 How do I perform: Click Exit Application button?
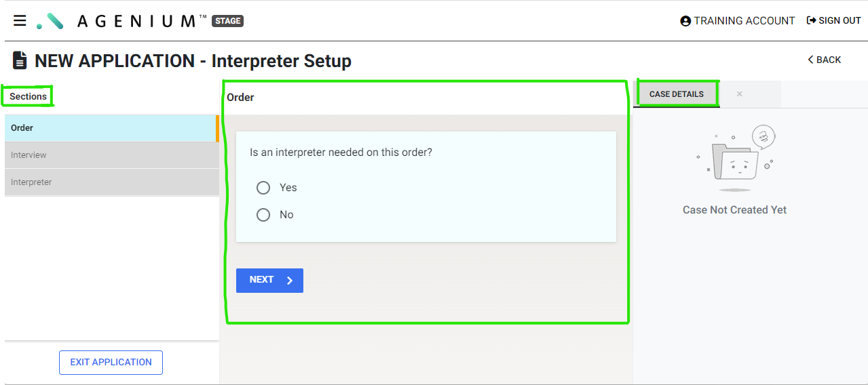pos(111,363)
